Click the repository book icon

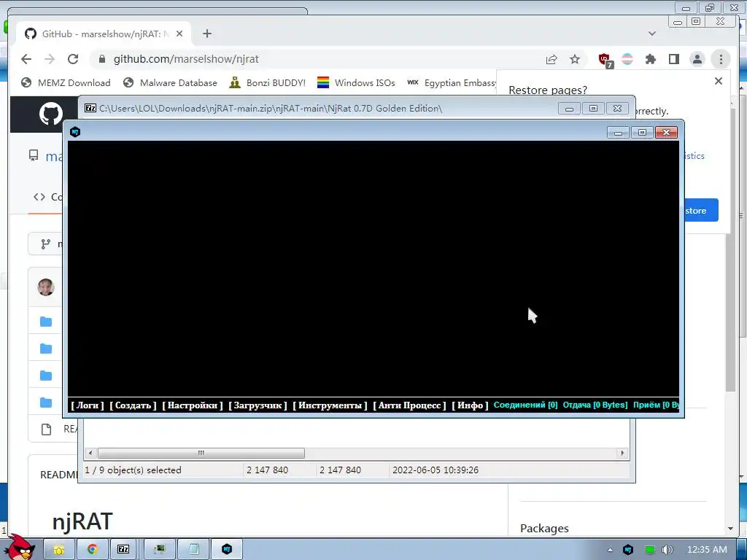[34, 156]
